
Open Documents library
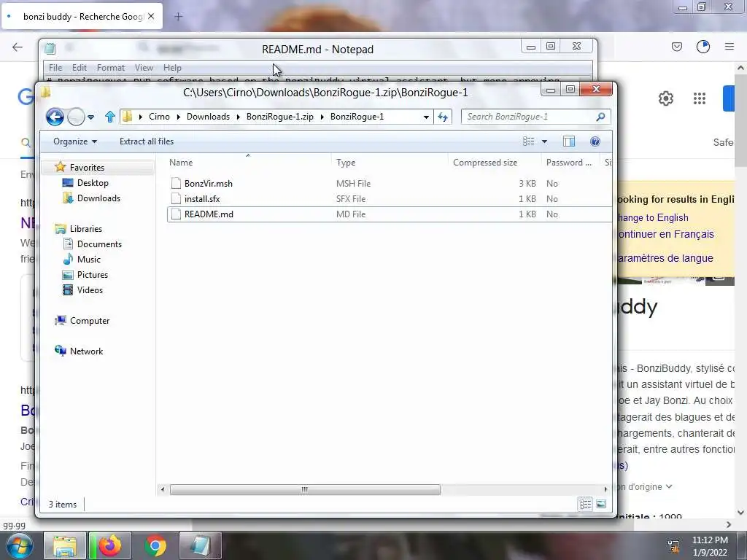(x=99, y=244)
